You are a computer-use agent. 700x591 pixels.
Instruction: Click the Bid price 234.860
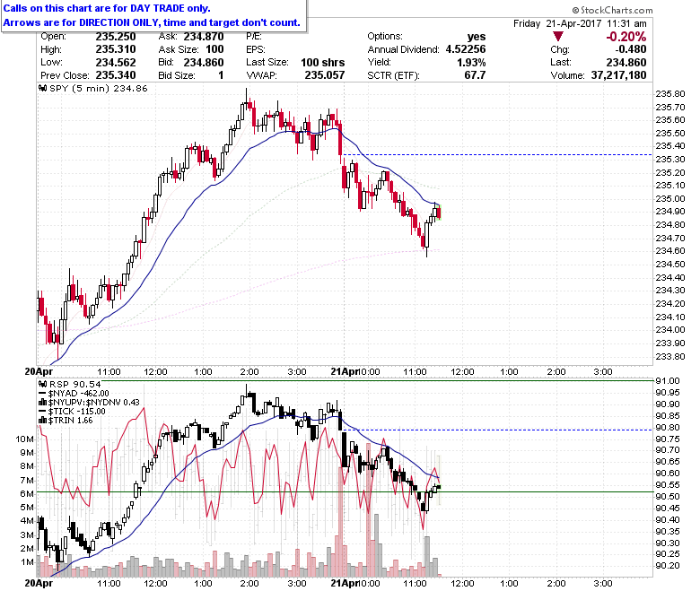click(x=204, y=63)
